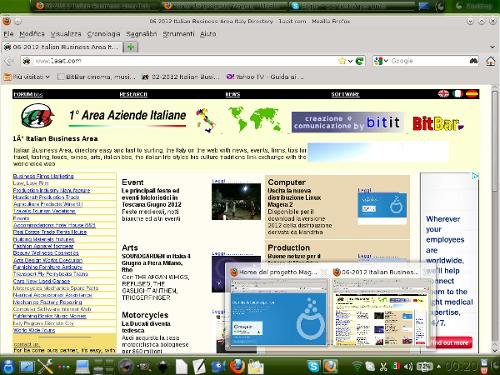Open the NEWS link in the black bar
The height and width of the screenshot is (375, 500).
233,94
